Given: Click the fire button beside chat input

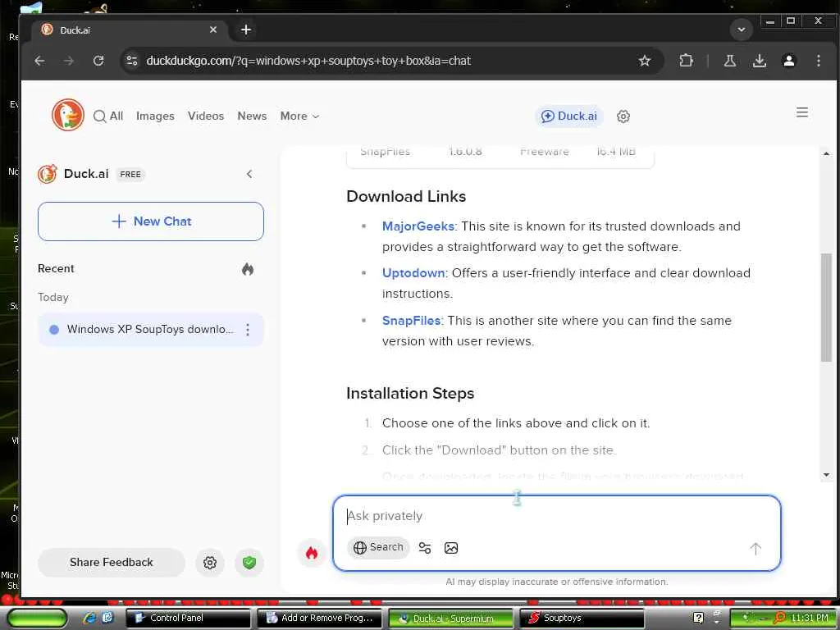Looking at the screenshot, I should (x=311, y=553).
